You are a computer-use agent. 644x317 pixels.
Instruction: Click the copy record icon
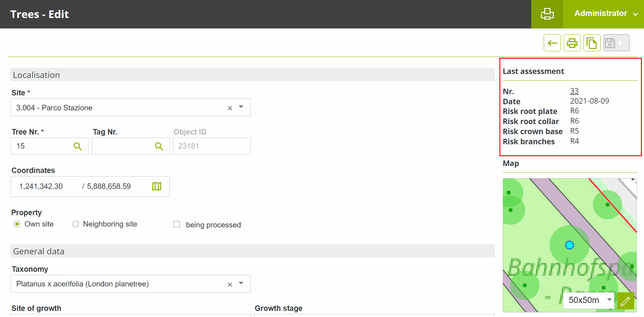point(592,43)
